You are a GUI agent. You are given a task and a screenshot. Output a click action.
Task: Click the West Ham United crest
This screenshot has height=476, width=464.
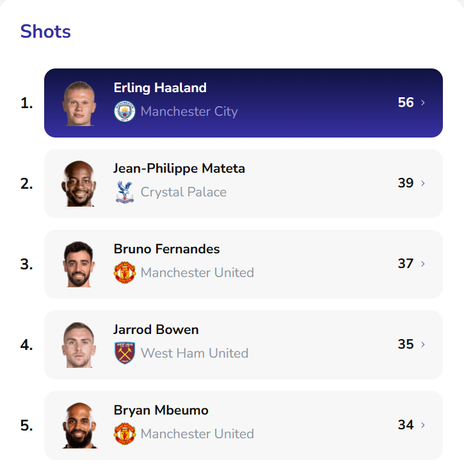[124, 353]
